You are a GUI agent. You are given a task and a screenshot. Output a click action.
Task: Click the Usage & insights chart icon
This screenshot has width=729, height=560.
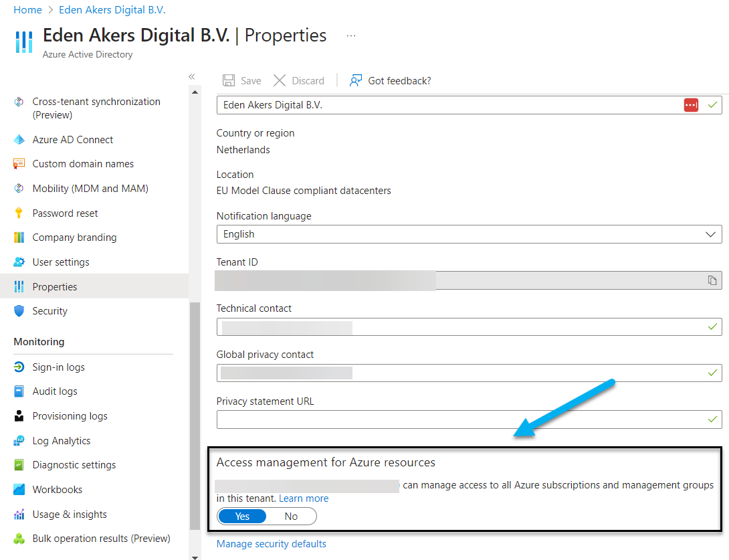tap(19, 514)
